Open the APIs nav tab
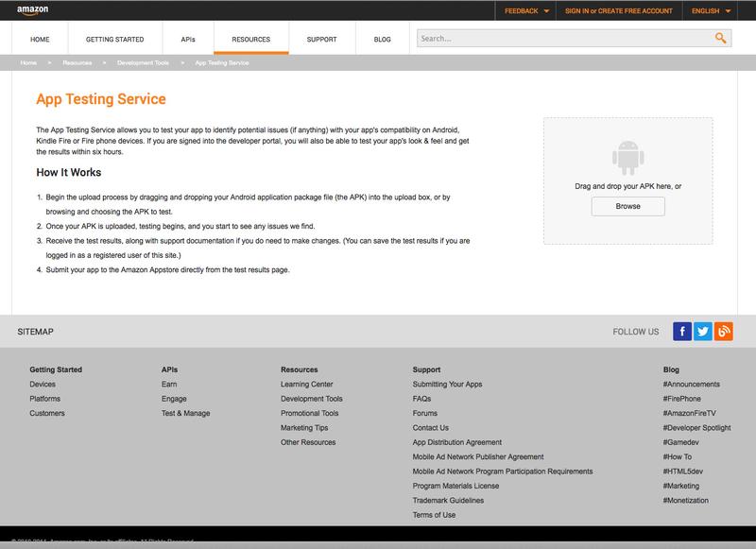This screenshot has height=549, width=756. coord(188,39)
